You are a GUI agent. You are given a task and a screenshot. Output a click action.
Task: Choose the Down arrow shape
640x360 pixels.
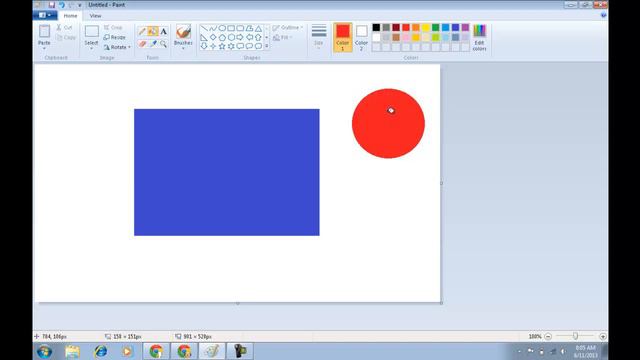click(x=204, y=46)
